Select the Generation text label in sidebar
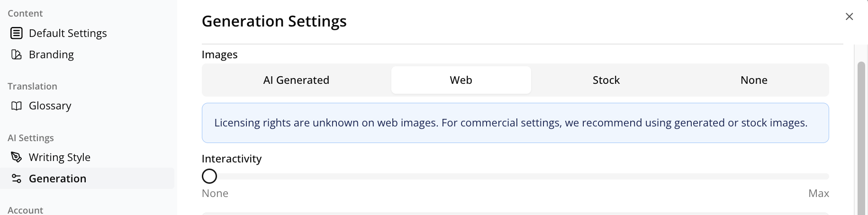Screen dimensions: 868x215 57,179
